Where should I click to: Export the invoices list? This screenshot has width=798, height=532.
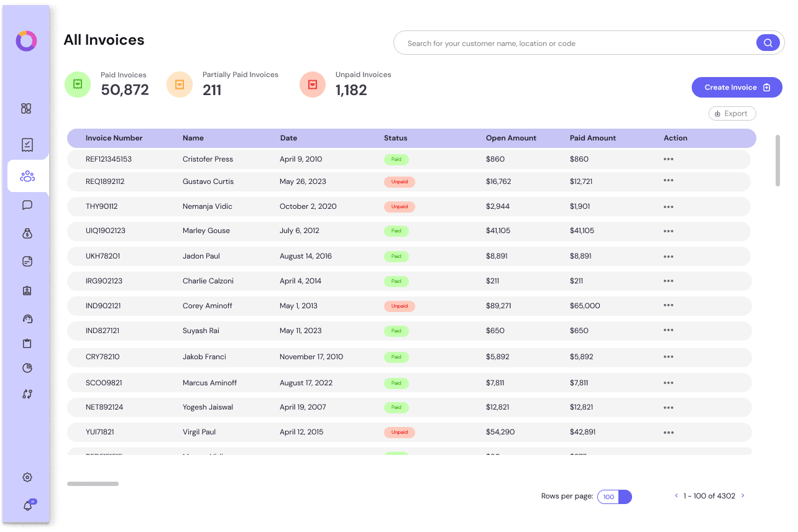(x=732, y=113)
